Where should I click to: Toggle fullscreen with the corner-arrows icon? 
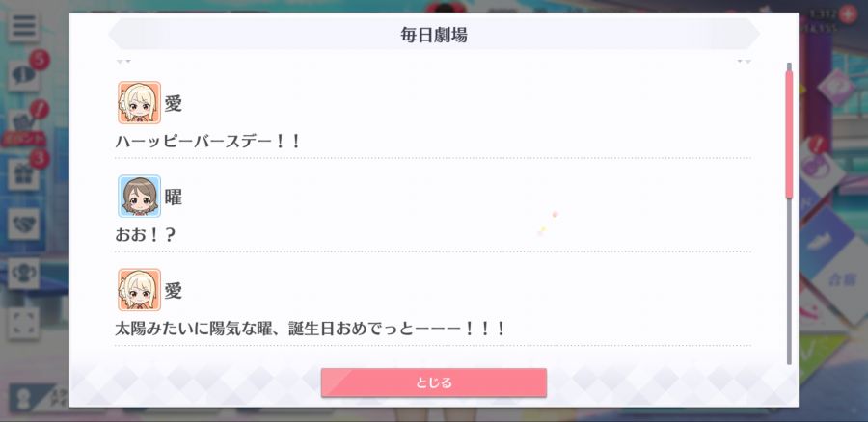pos(23,323)
